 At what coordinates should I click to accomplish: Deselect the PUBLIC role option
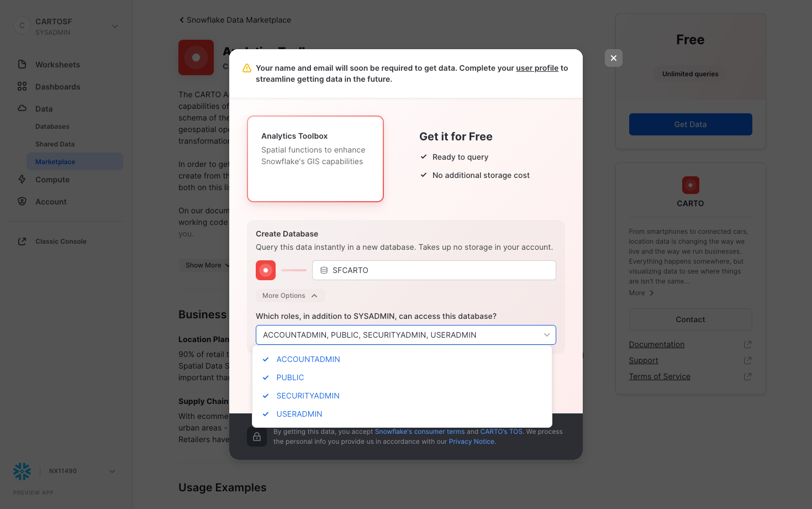click(290, 377)
